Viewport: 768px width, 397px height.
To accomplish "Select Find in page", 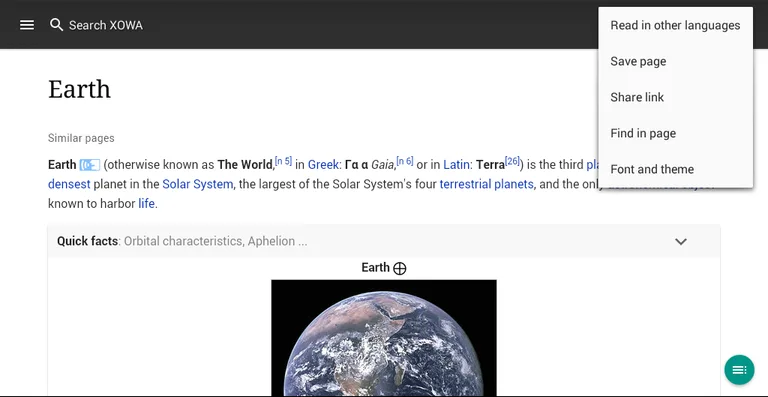I will click(x=675, y=133).
